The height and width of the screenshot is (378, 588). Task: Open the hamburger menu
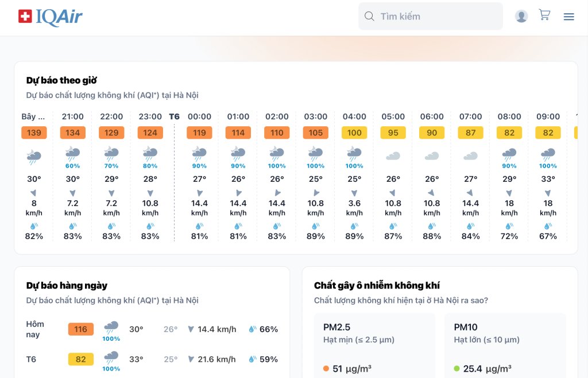[x=568, y=17]
